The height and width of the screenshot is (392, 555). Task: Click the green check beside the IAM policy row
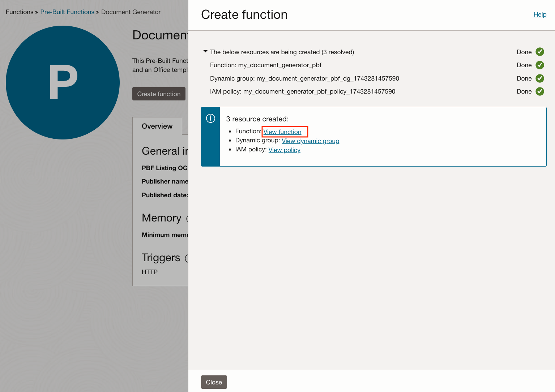pos(539,91)
